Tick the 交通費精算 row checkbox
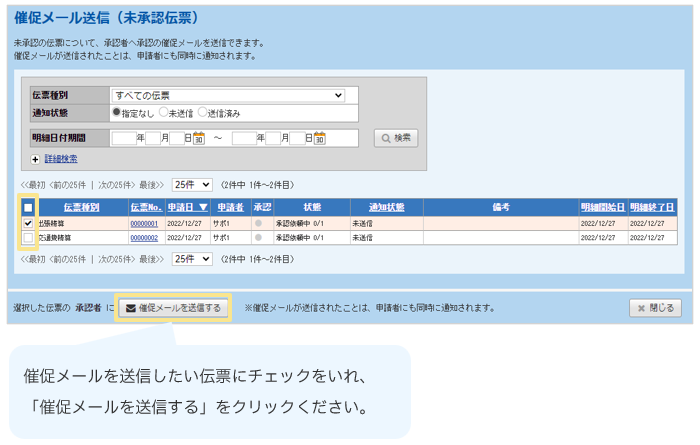The height and width of the screenshot is (445, 700). pyautogui.click(x=28, y=238)
